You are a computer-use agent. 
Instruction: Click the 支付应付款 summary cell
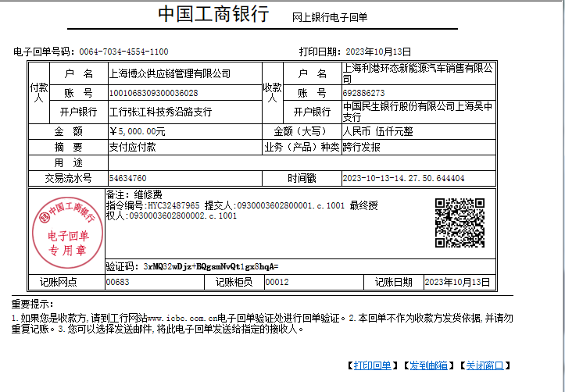coord(132,147)
